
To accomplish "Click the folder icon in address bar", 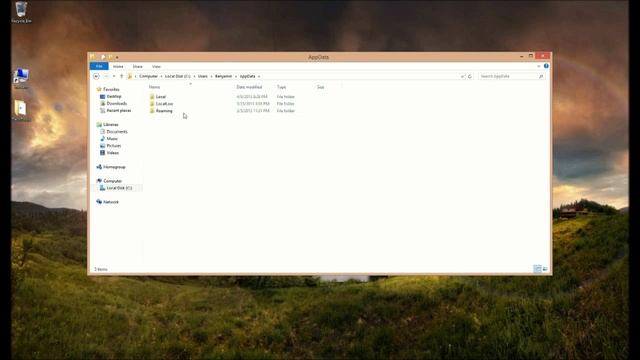I will click(x=130, y=76).
